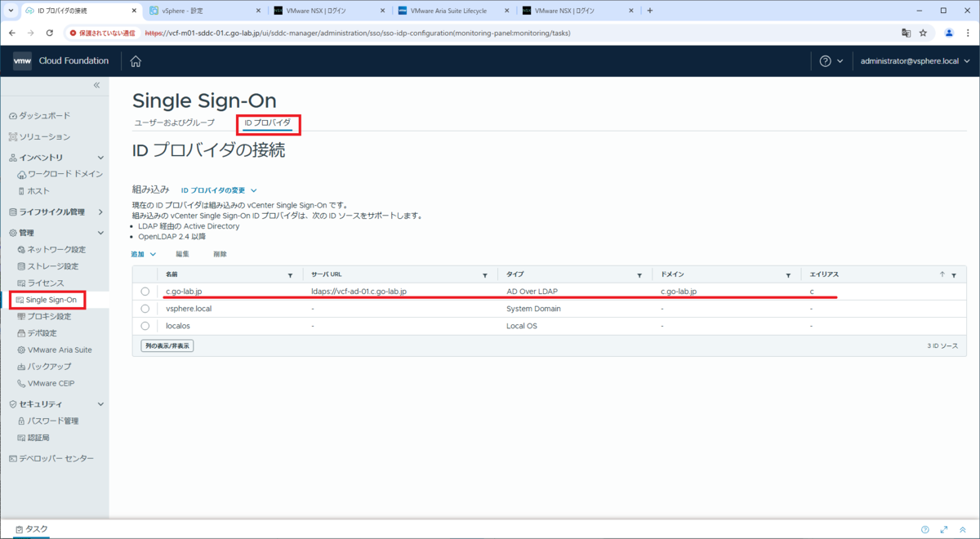Switch to VMware Aria Suite Lifecycle browser tab
Image resolution: width=980 pixels, height=539 pixels.
pyautogui.click(x=450, y=11)
